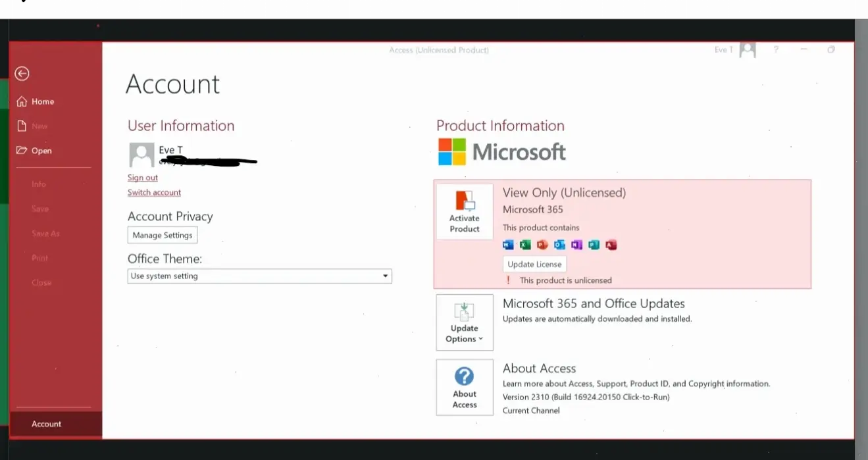Screen dimensions: 868x460
Task: Select the Account tab at bottom
Action: [x=56, y=424]
